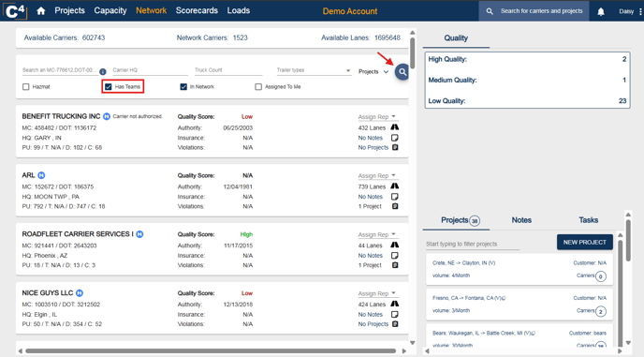Click info icon beside MC/DOT search field
This screenshot has height=357, width=644.
[103, 71]
